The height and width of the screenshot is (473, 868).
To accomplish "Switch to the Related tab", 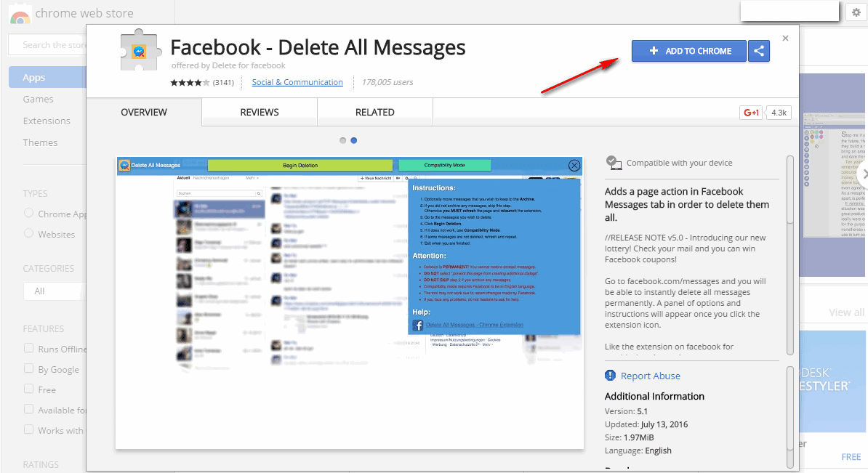I will pos(375,113).
